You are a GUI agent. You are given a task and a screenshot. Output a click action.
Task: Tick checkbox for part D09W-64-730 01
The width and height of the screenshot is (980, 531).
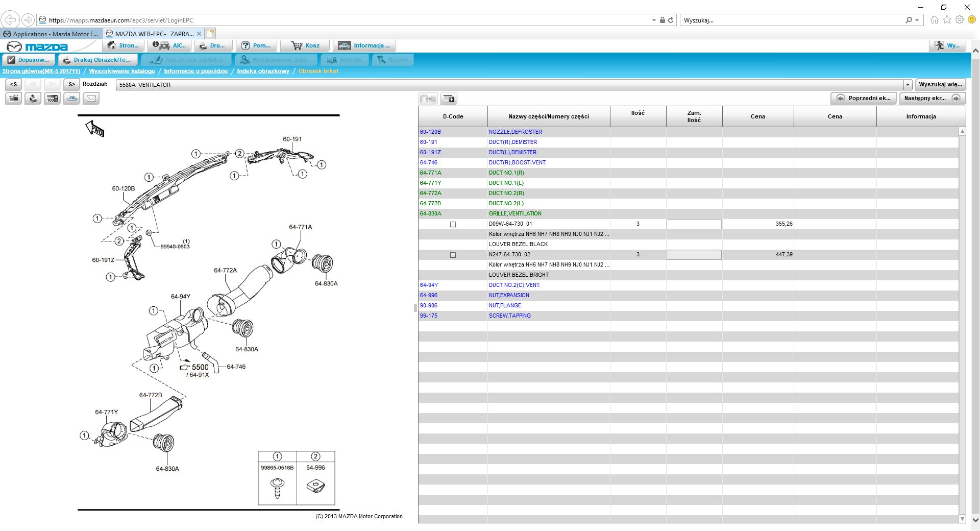point(453,224)
